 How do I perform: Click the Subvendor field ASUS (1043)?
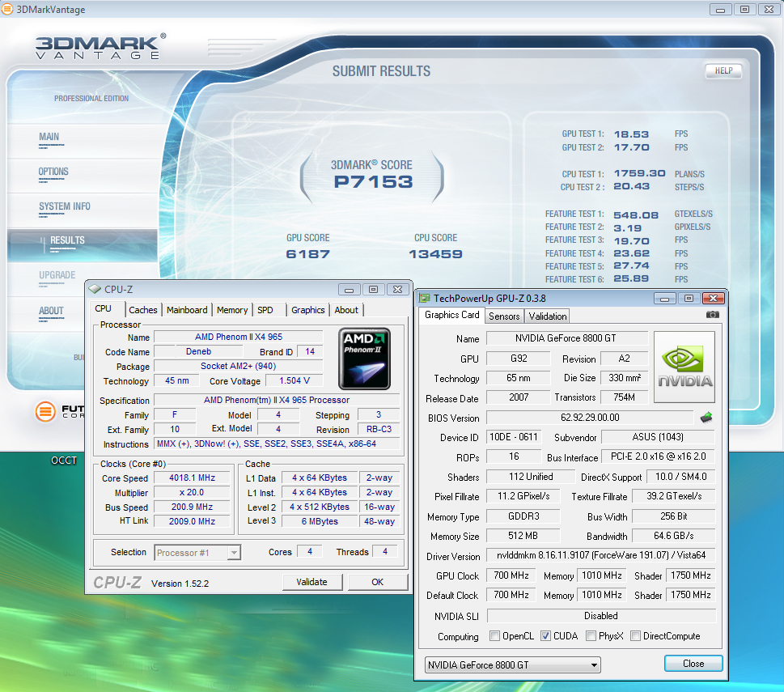point(658,437)
